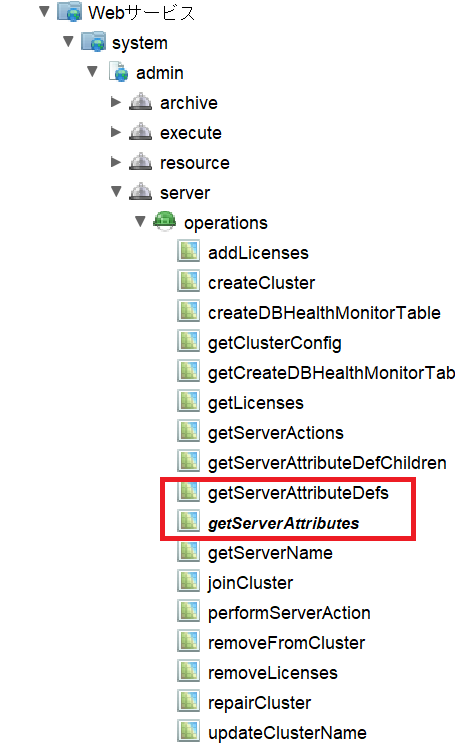Select the repairCluster operation
Image resolution: width=455 pixels, height=749 pixels.
click(260, 703)
